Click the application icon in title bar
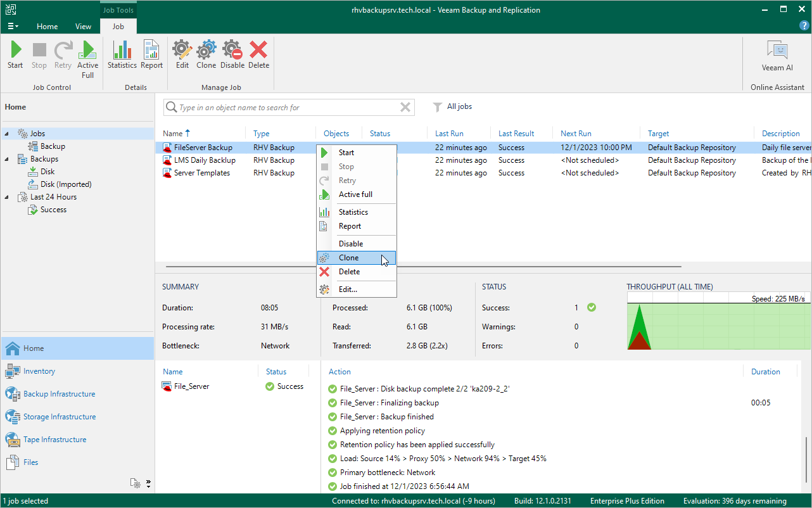This screenshot has height=508, width=812. pyautogui.click(x=10, y=10)
